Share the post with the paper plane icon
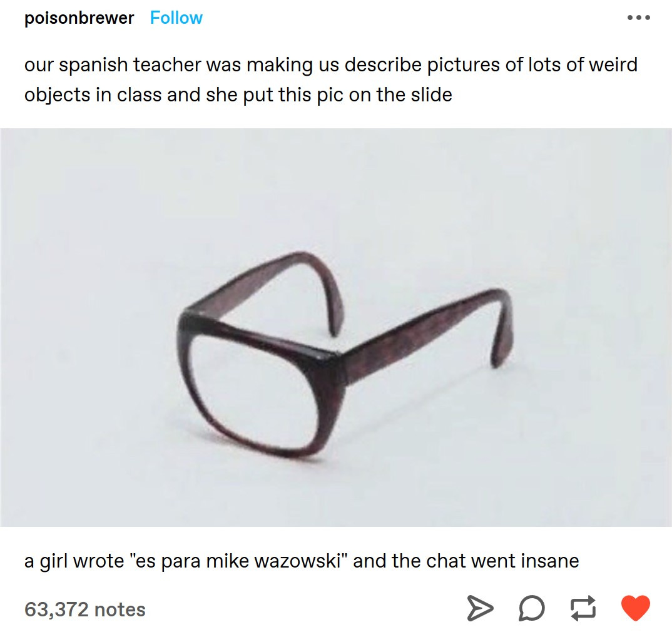This screenshot has width=672, height=637. (x=479, y=608)
